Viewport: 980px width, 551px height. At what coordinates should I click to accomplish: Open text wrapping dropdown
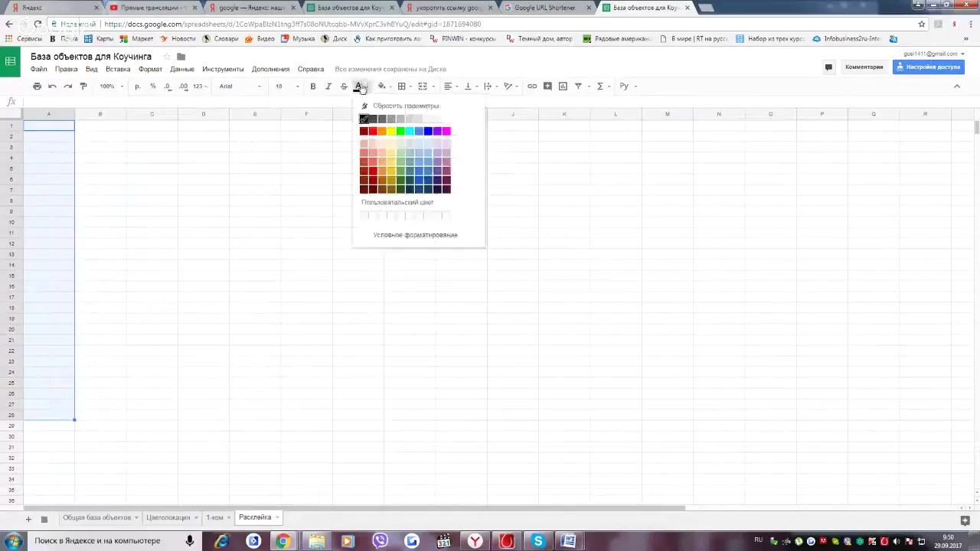(x=491, y=86)
